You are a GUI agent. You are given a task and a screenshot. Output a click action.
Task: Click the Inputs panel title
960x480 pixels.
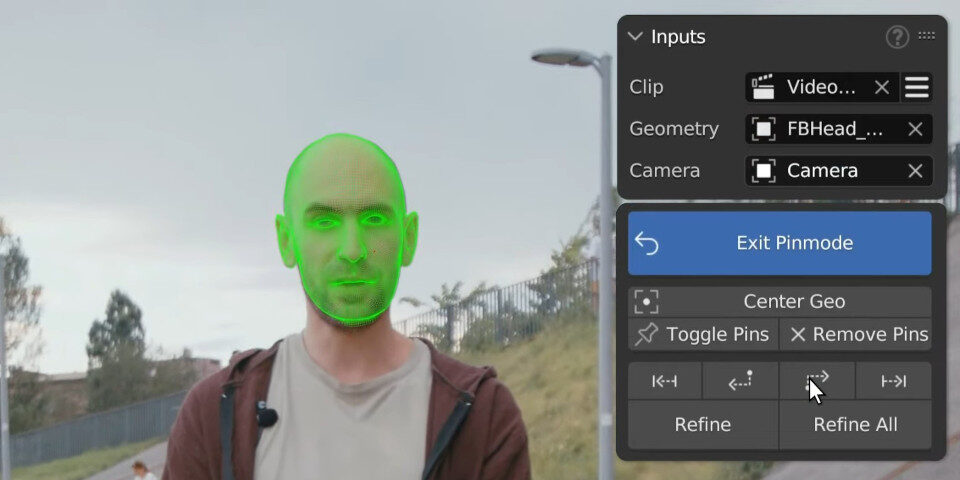click(x=678, y=37)
